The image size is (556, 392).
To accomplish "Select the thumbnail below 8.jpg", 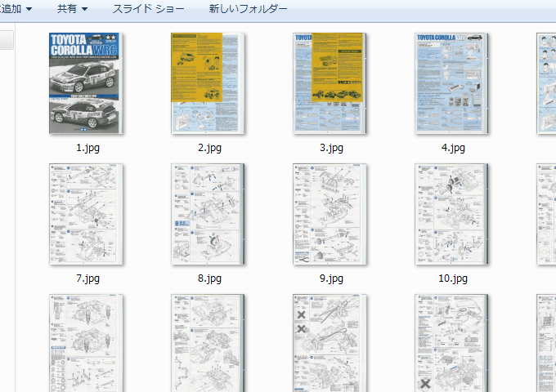I will coord(208,343).
